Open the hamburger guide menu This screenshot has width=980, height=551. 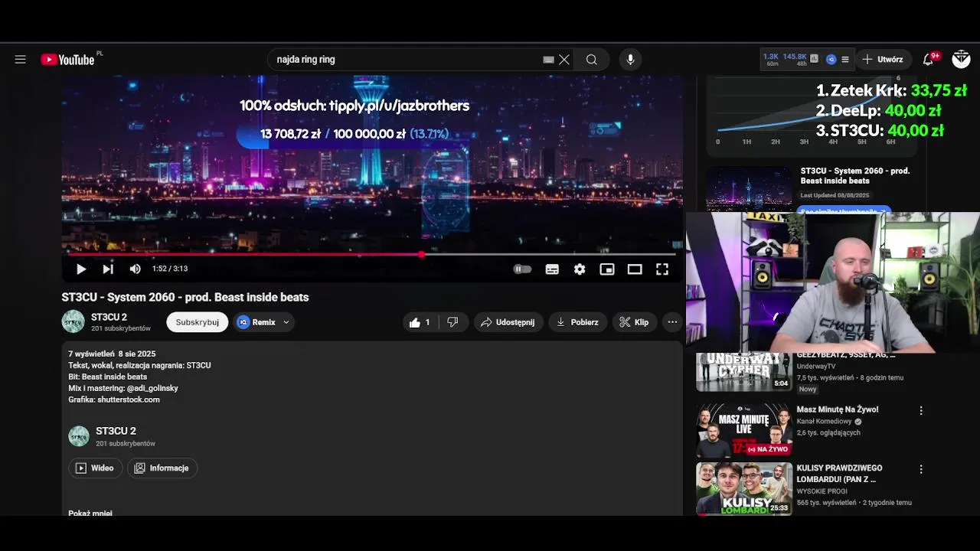click(20, 59)
